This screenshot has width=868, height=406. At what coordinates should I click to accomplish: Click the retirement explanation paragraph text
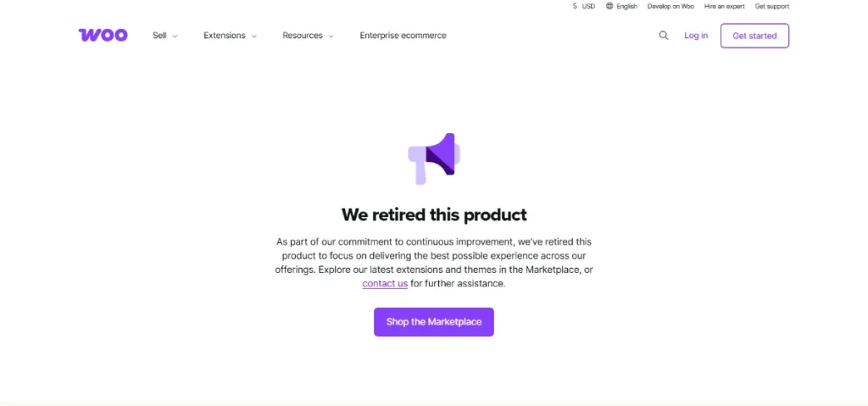click(434, 256)
